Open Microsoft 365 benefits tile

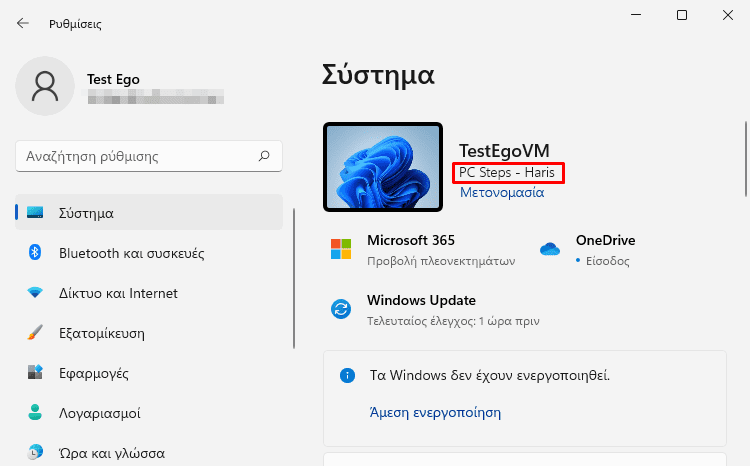pos(423,250)
